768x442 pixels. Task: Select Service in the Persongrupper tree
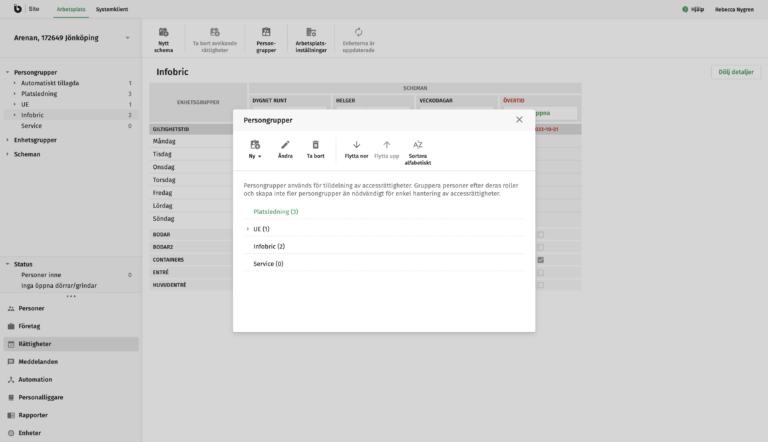[x=31, y=126]
